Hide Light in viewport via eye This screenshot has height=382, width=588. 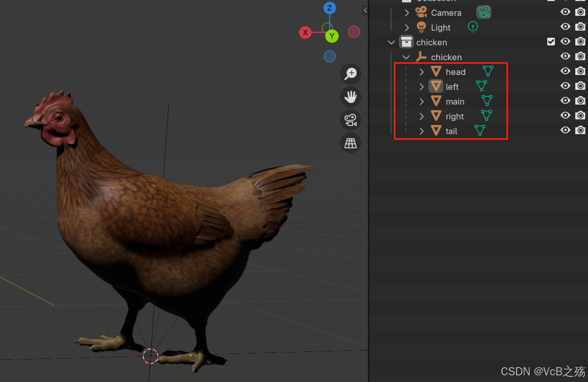pyautogui.click(x=565, y=27)
